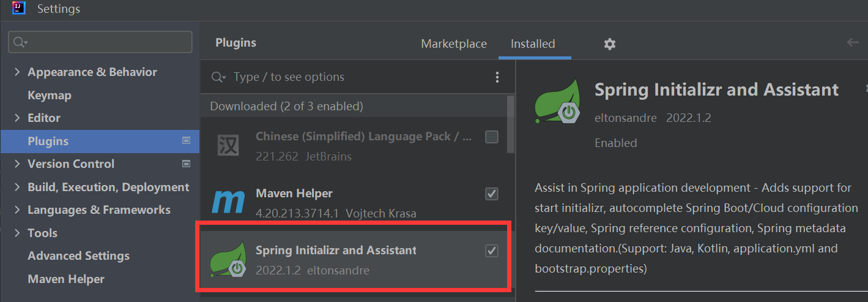Click the IntelliJ IDEA logo in title bar
Screen dimensions: 868x302
[19, 8]
